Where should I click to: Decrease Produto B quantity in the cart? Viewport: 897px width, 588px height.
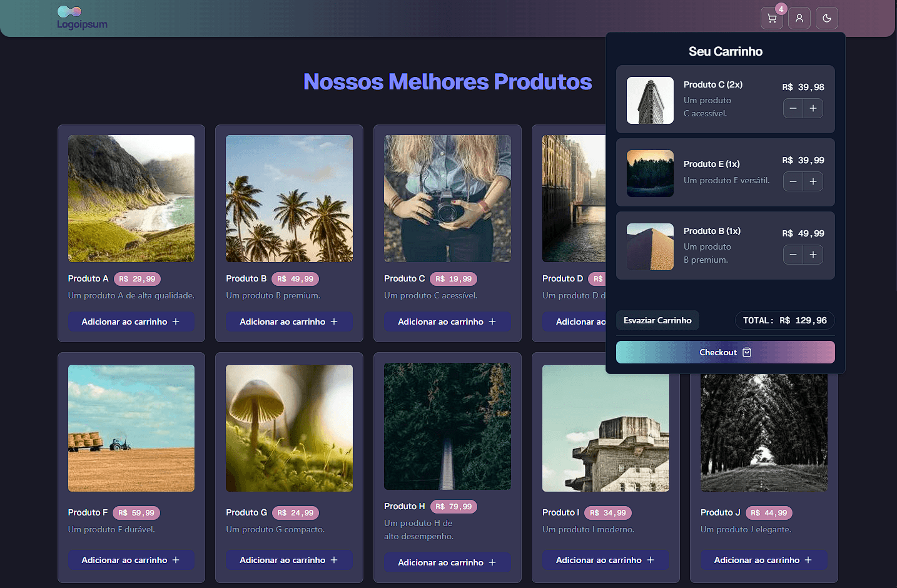[x=793, y=255]
